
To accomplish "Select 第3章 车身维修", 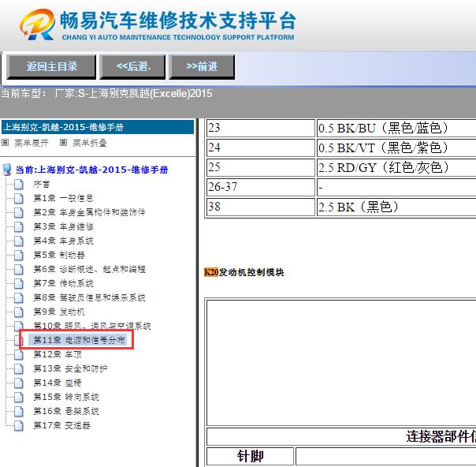I will pyautogui.click(x=63, y=226).
